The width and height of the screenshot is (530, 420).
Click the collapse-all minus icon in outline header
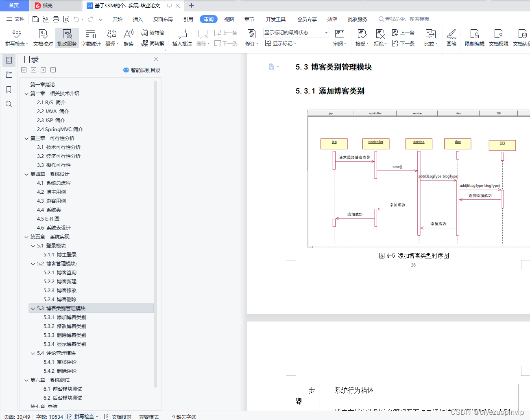53,70
